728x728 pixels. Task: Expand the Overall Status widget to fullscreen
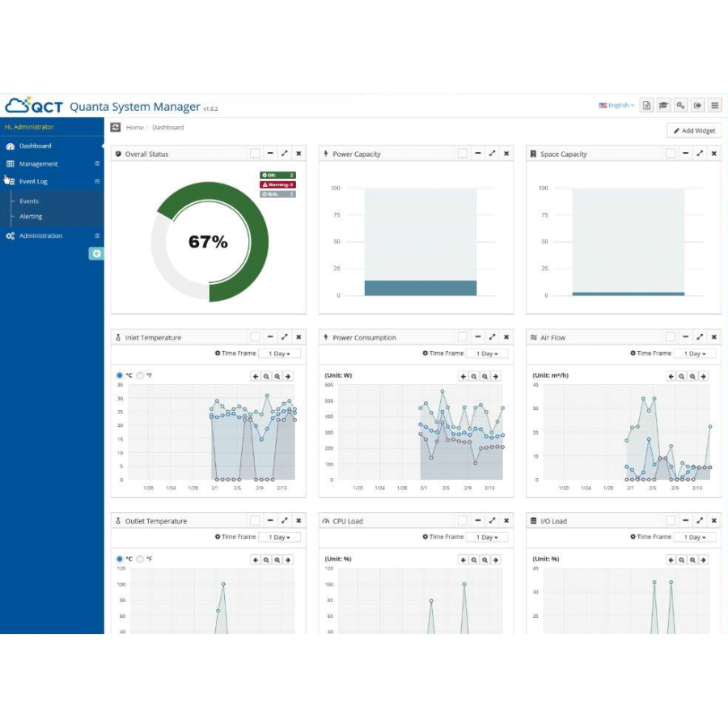click(x=285, y=154)
